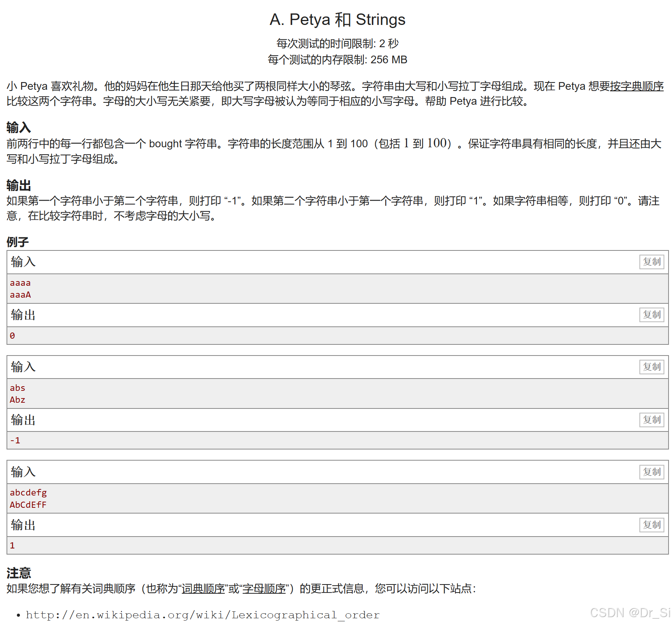This screenshot has height=624, width=672.
Task: Select the third sample output value 1
Action: click(12, 545)
